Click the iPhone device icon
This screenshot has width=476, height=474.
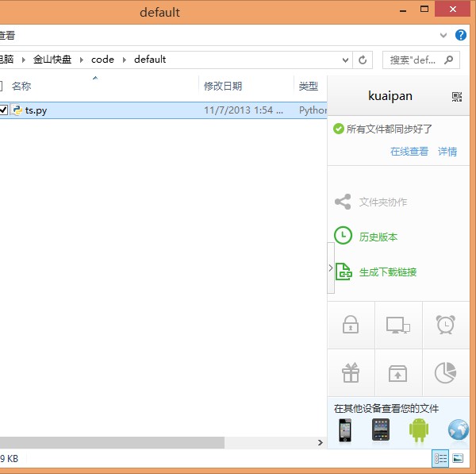[345, 430]
